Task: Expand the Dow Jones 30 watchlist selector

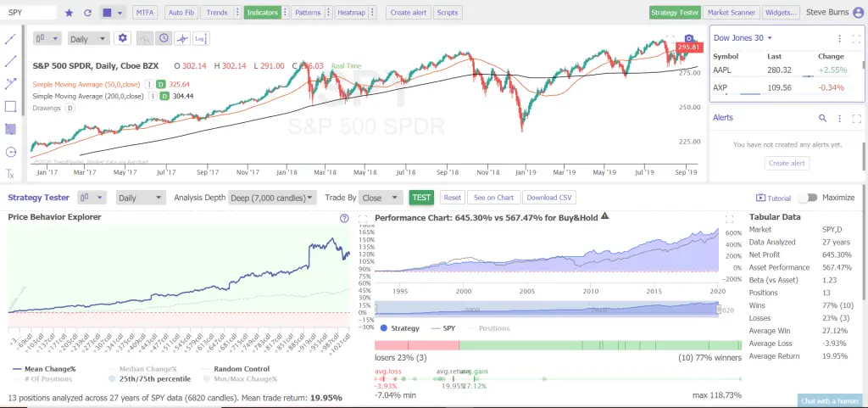Action: point(743,38)
